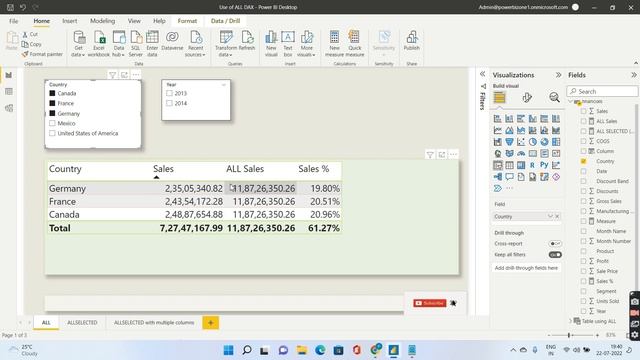Screen dimensions: 640x360
Task: Sort by the Sales column header
Action: pyautogui.click(x=163, y=169)
